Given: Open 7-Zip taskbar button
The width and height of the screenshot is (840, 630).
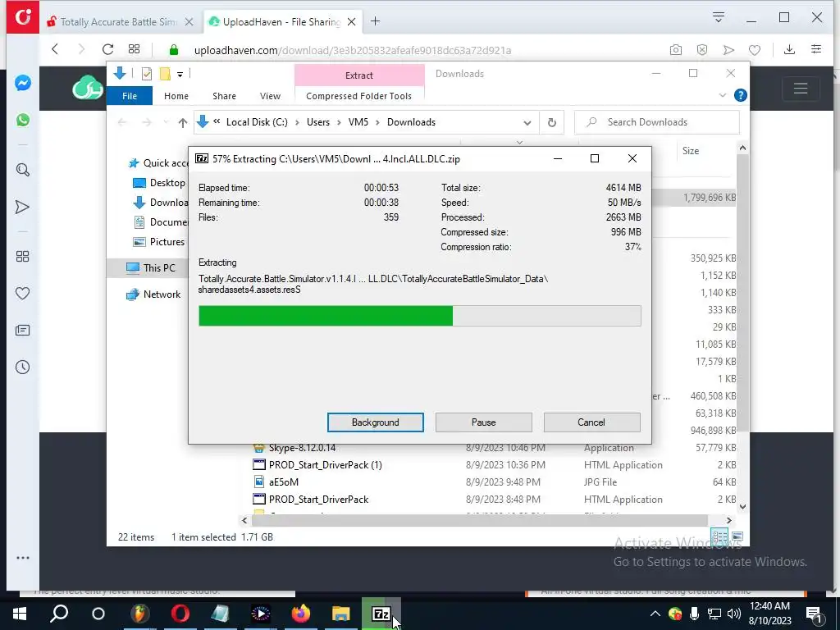Looking at the screenshot, I should tap(381, 614).
